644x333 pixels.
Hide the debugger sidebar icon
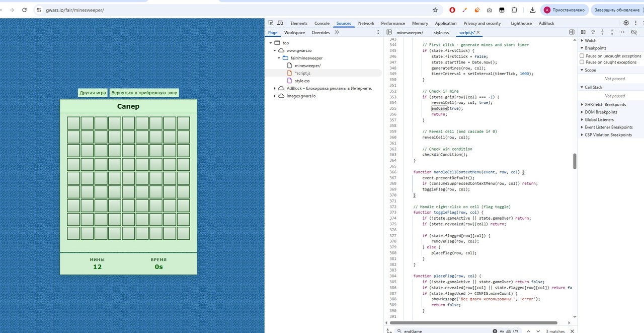tap(572, 32)
